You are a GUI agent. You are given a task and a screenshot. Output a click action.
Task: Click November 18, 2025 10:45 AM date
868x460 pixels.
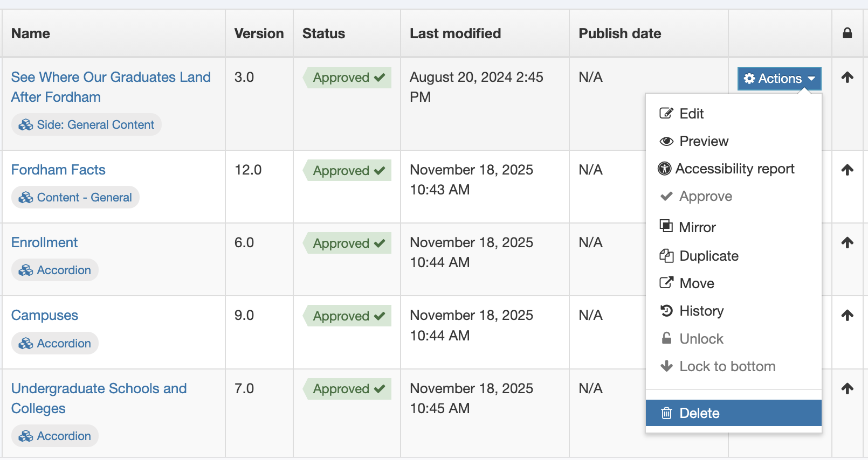pyautogui.click(x=472, y=398)
